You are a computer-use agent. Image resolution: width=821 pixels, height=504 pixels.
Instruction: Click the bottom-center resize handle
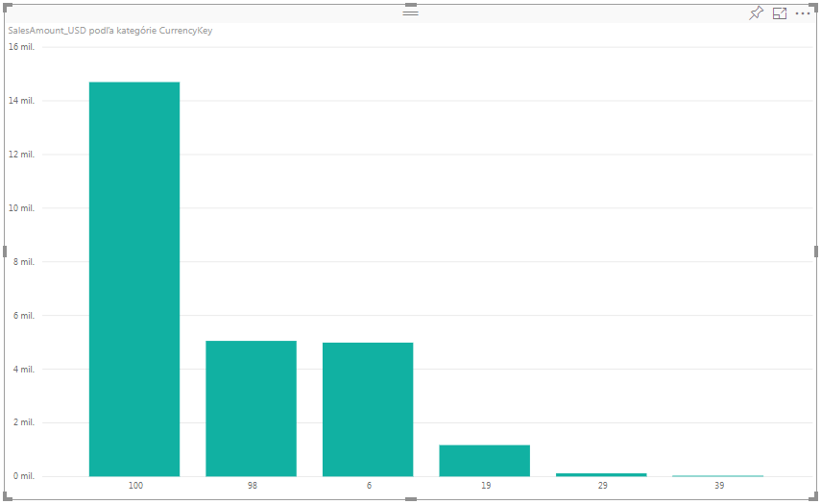click(x=411, y=499)
